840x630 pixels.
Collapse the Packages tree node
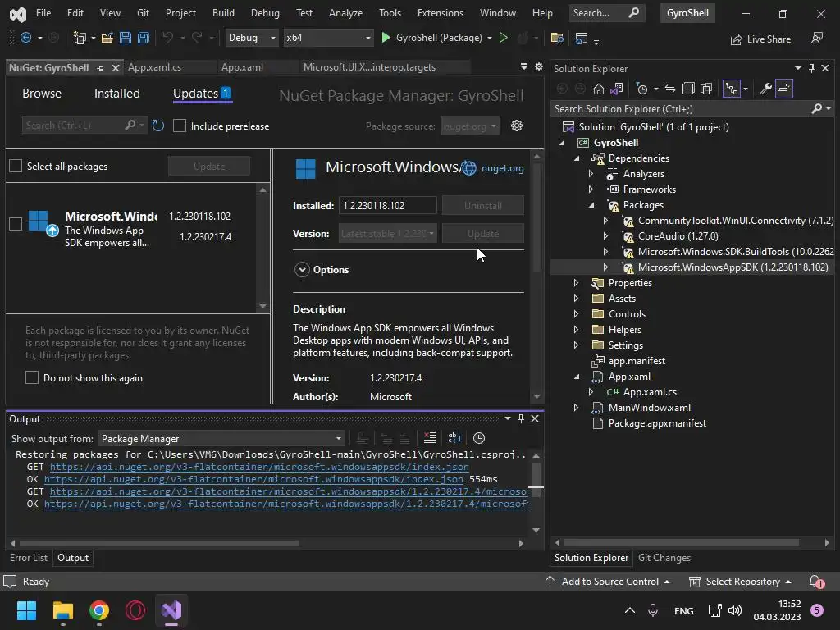tap(591, 204)
